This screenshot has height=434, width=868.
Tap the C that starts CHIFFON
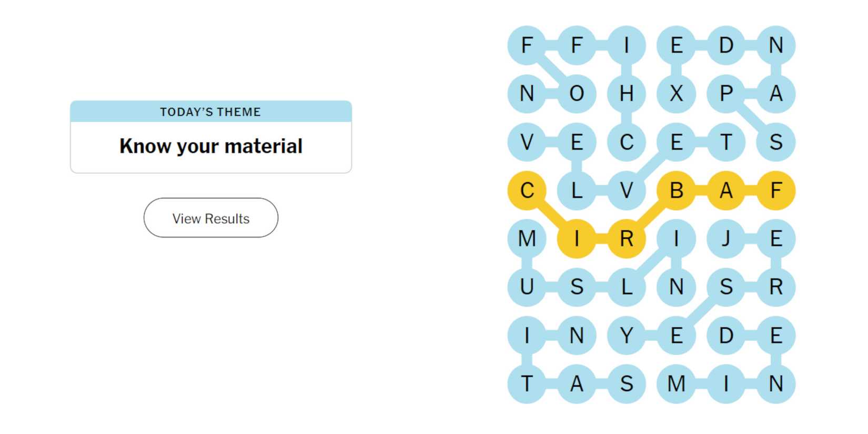(626, 142)
